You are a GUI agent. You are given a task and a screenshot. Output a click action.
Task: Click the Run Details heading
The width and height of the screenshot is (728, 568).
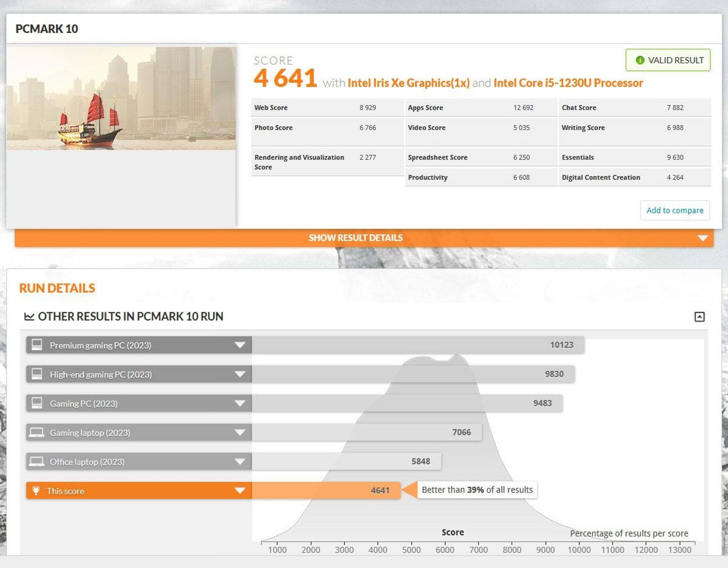point(57,288)
